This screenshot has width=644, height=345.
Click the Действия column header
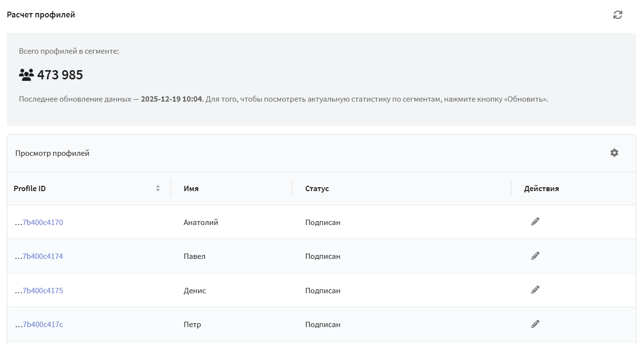(541, 189)
